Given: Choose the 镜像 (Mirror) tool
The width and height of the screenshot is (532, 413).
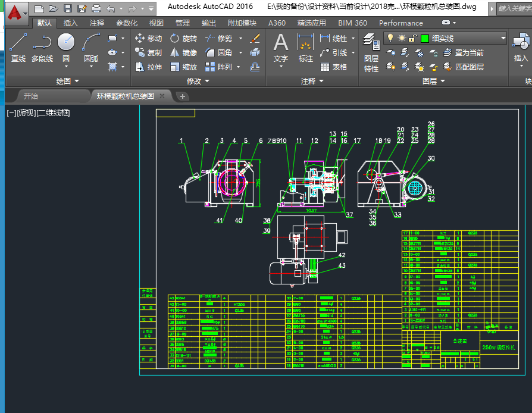Looking at the screenshot, I should point(183,52).
